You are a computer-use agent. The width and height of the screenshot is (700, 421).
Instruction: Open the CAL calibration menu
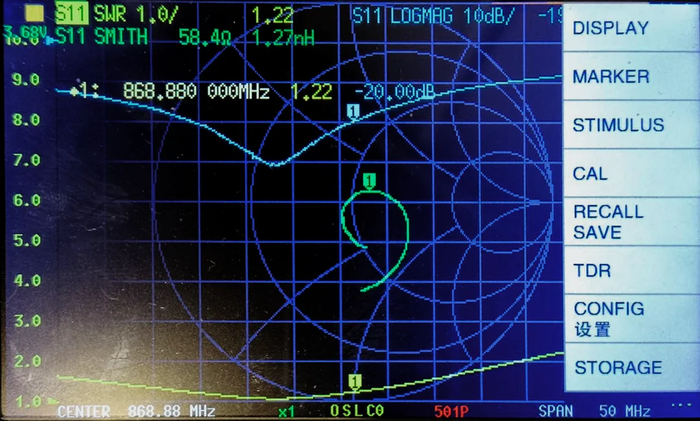(631, 173)
